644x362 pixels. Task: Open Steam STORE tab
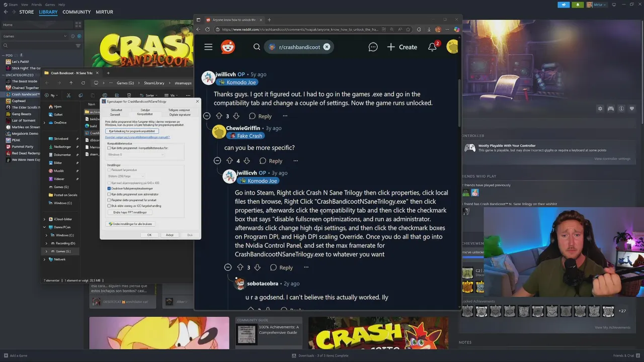click(x=27, y=12)
